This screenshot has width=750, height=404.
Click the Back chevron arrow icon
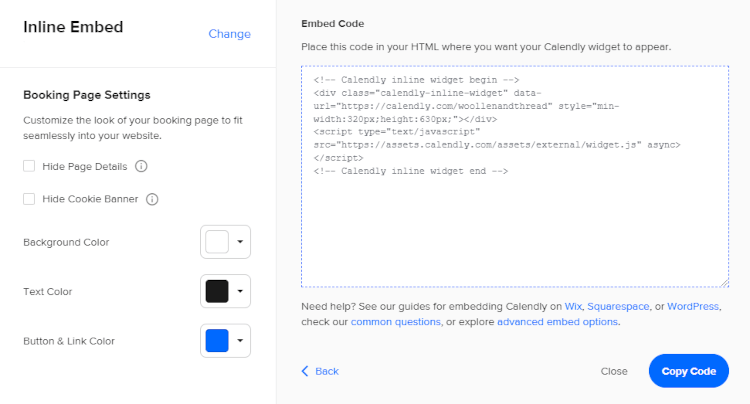(x=305, y=371)
